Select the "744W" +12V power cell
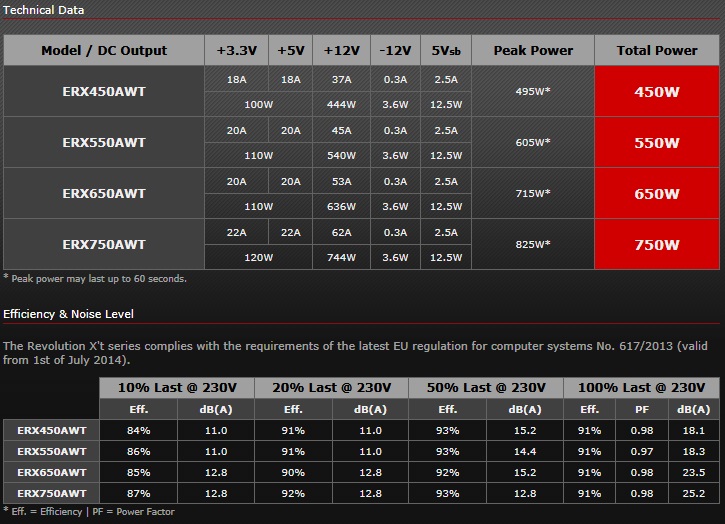725x524 pixels. pyautogui.click(x=341, y=257)
